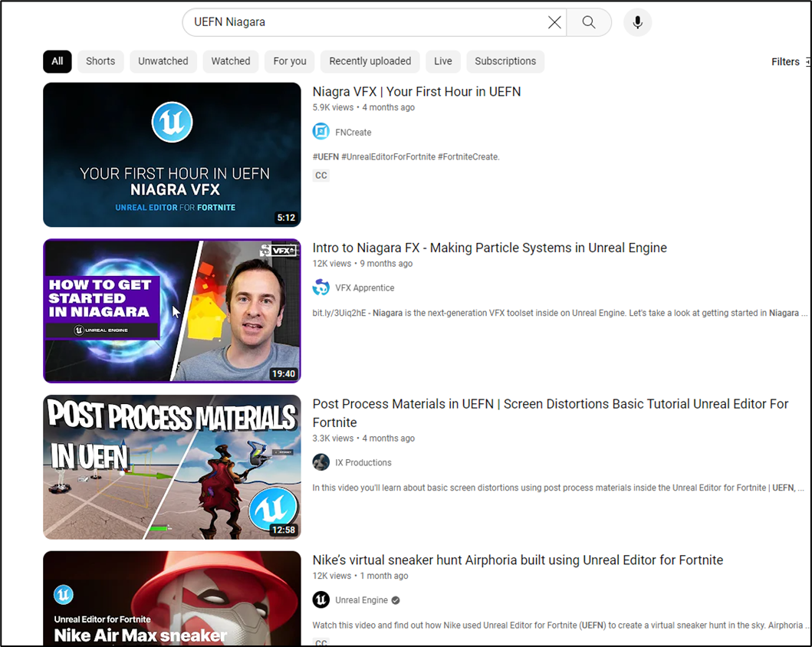Viewport: 812px width, 647px height.
Task: Click the magnifying glass search button
Action: pyautogui.click(x=589, y=22)
